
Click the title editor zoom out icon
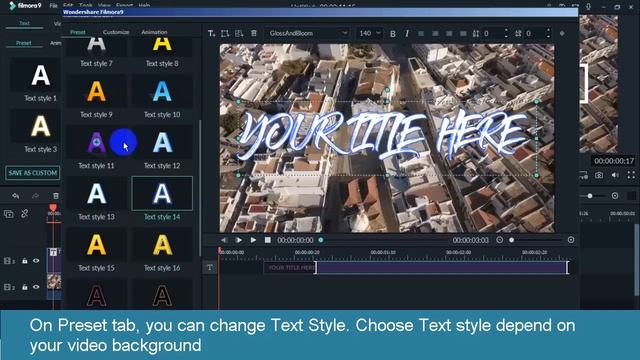point(500,240)
